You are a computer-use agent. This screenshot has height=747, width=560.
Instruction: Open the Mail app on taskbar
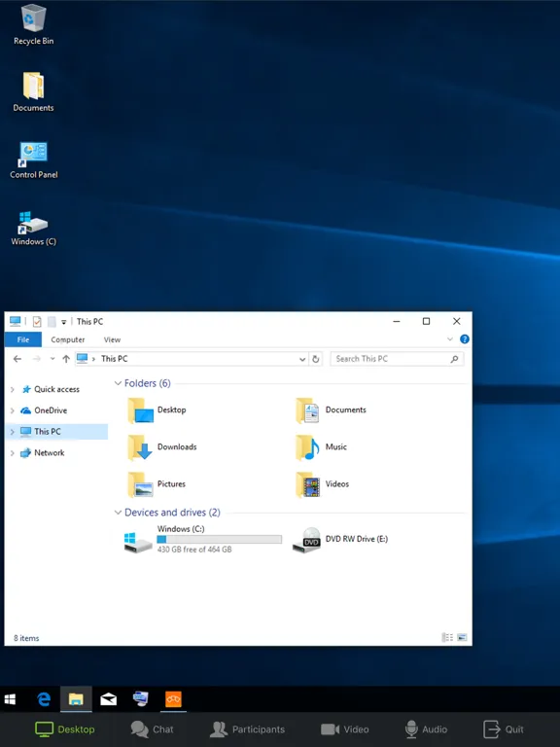pos(109,699)
